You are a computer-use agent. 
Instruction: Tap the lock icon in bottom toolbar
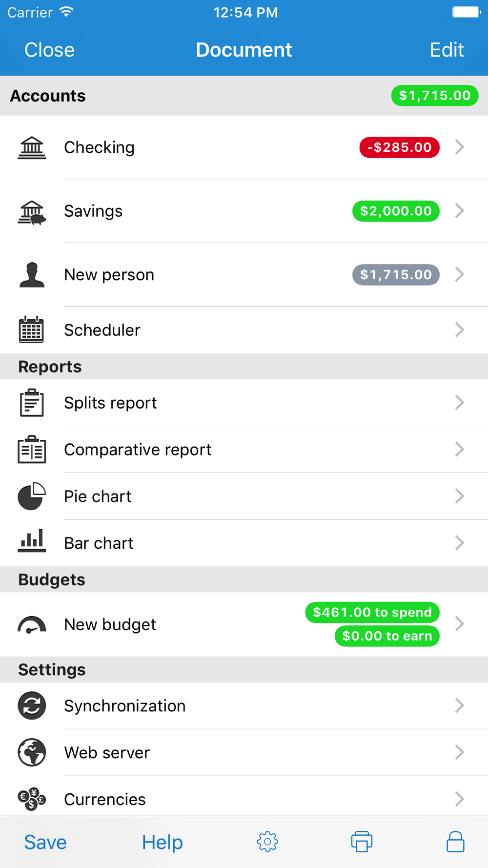[455, 841]
